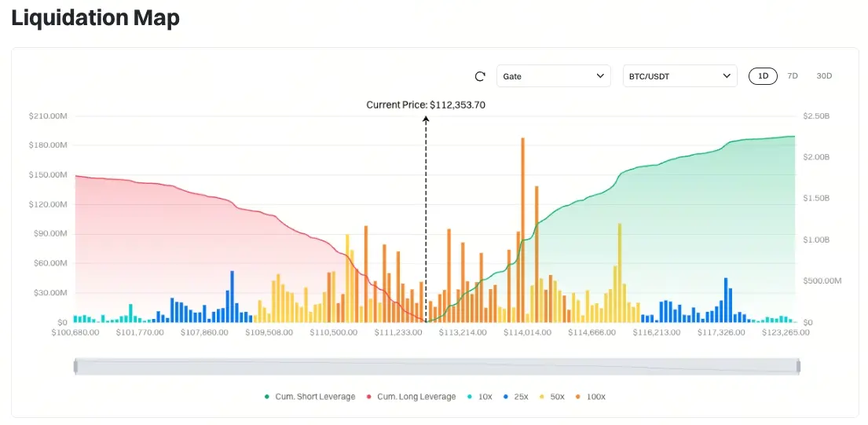Image resolution: width=868 pixels, height=425 pixels.
Task: Expand the BTC/USDT pair dropdown
Action: coord(679,76)
